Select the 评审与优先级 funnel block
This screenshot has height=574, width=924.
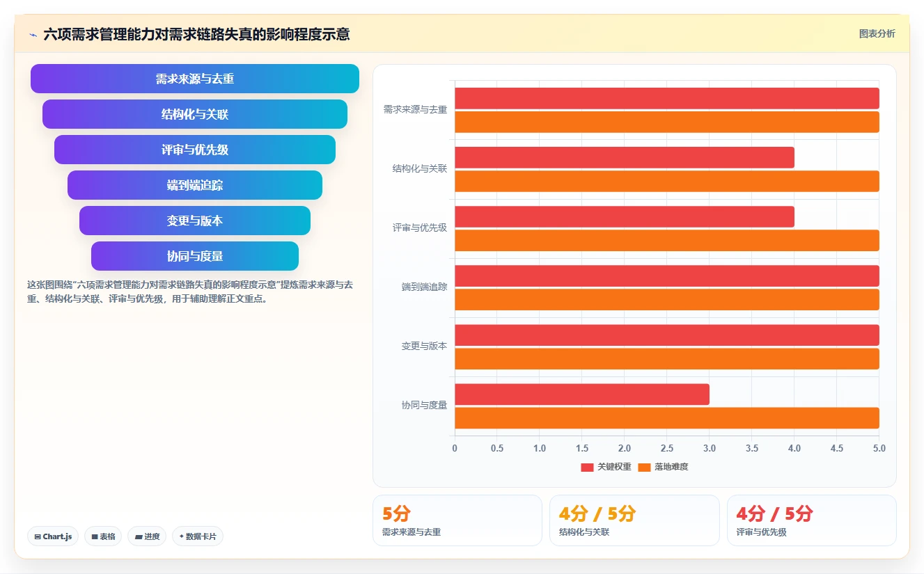pyautogui.click(x=195, y=150)
